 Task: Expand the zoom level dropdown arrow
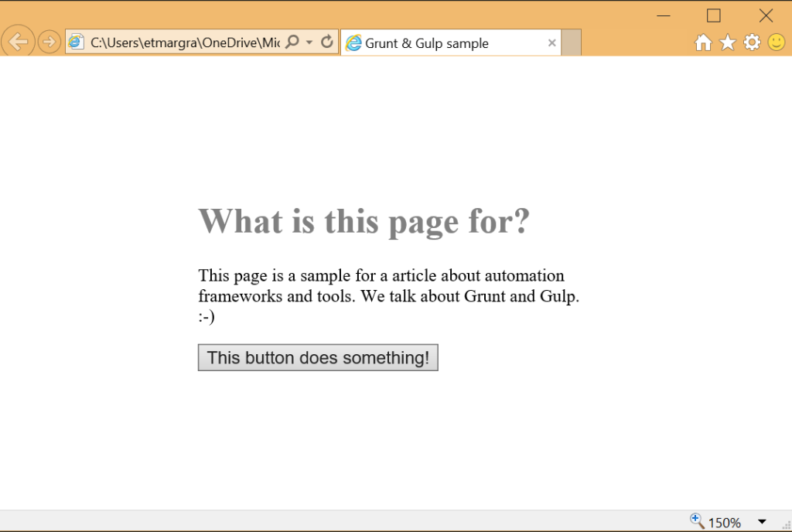click(x=762, y=522)
